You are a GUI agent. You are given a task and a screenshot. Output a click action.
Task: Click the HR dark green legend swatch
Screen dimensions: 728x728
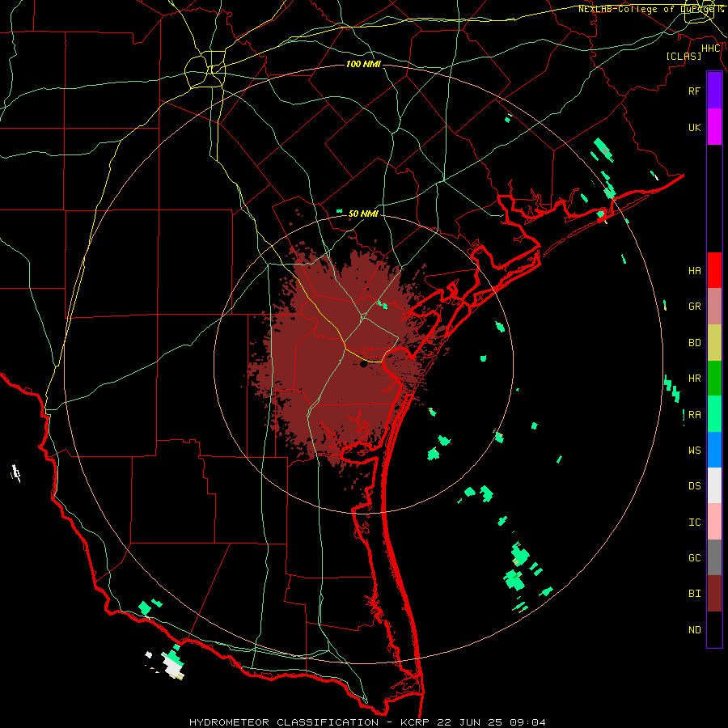(x=714, y=379)
